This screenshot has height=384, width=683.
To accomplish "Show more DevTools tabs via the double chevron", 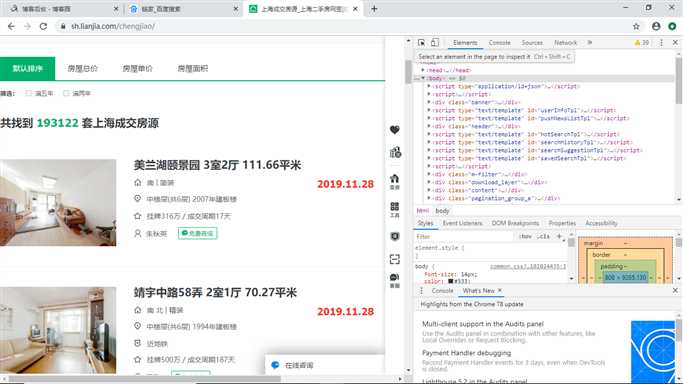I will (x=590, y=43).
